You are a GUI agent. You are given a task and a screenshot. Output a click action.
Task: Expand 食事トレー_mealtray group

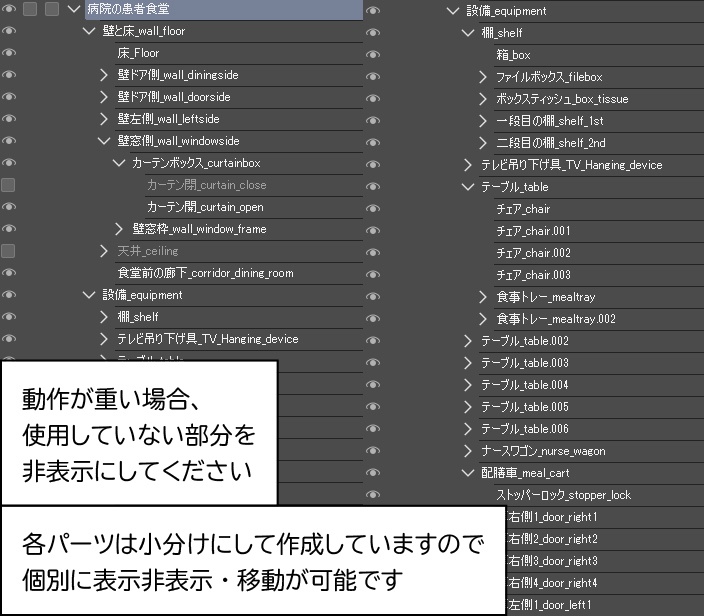click(x=483, y=296)
